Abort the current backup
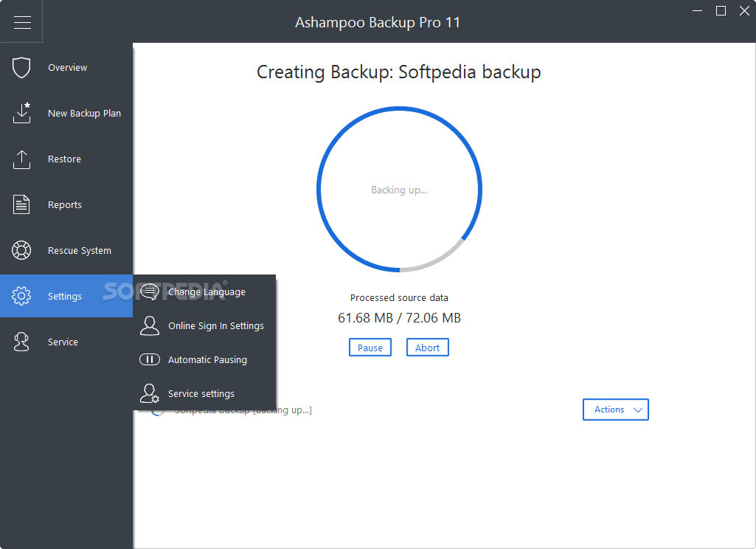This screenshot has height=549, width=756. 427,348
